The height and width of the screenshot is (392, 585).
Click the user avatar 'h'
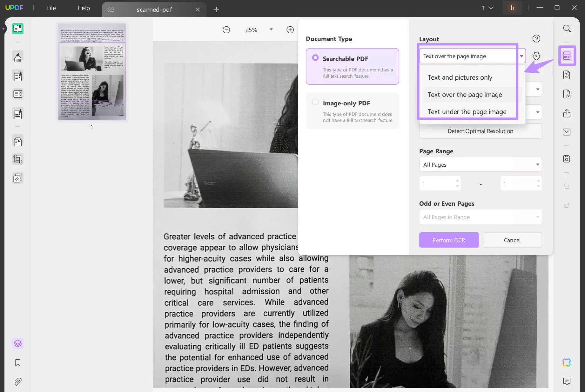pos(512,8)
